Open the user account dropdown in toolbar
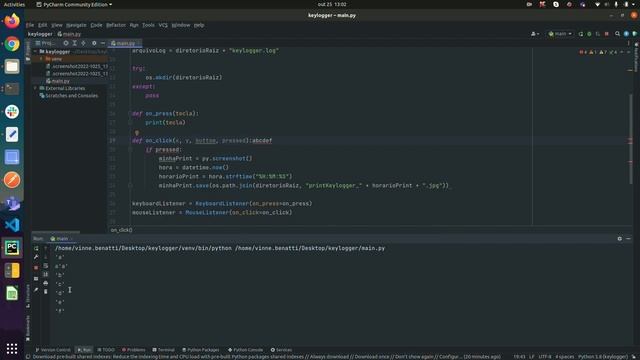The height and width of the screenshot is (360, 640). (x=535, y=34)
